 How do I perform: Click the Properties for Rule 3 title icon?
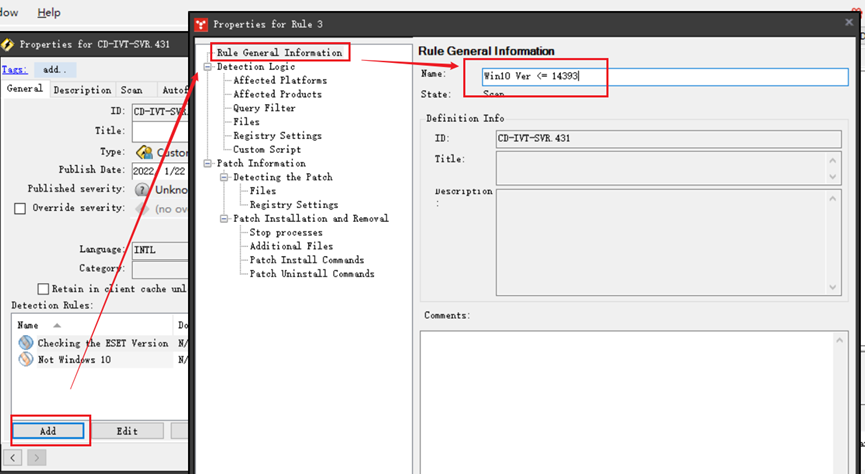tap(201, 24)
